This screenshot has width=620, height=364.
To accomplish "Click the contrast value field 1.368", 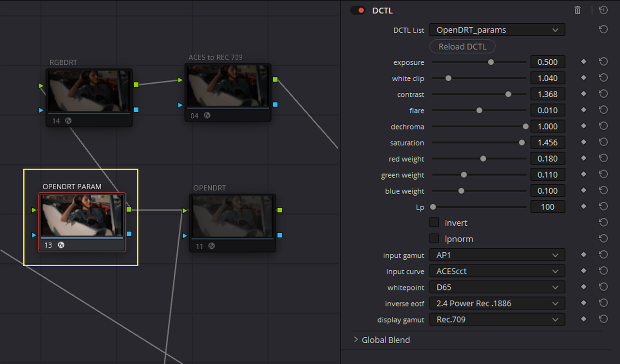I will pyautogui.click(x=548, y=94).
